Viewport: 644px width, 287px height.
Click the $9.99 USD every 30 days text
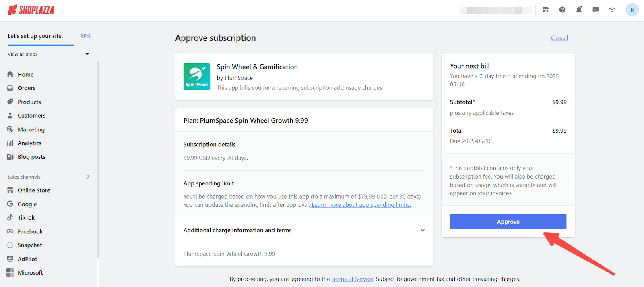click(216, 158)
